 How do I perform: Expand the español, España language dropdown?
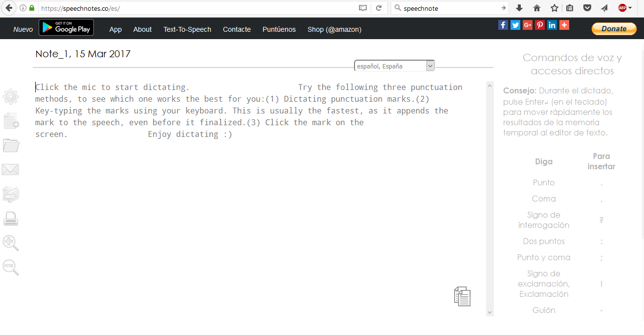(x=430, y=66)
